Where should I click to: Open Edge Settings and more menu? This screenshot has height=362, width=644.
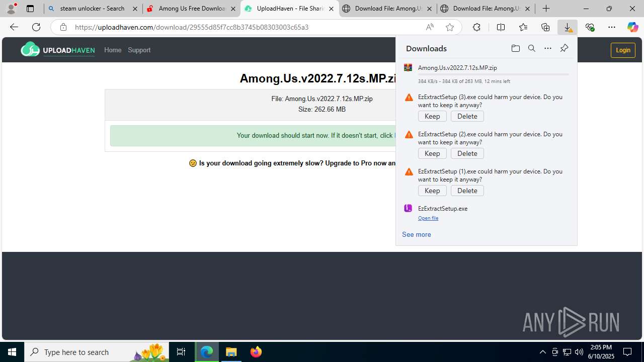tap(612, 27)
